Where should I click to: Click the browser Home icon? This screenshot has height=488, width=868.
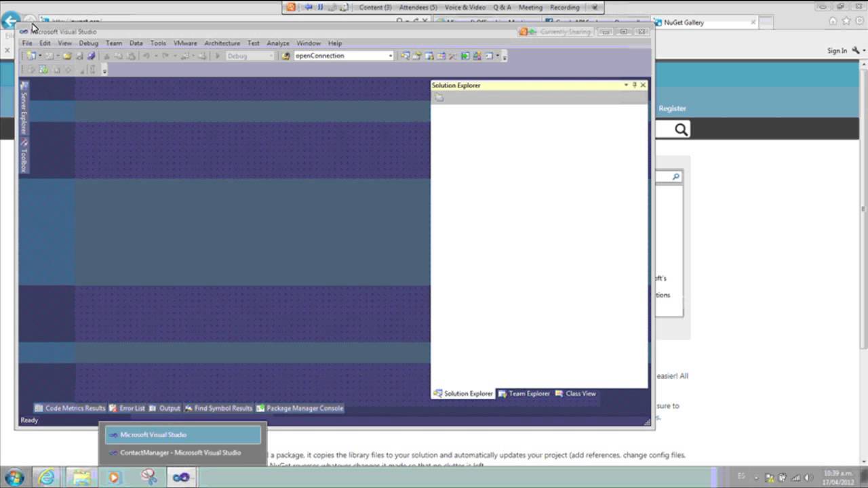833,22
